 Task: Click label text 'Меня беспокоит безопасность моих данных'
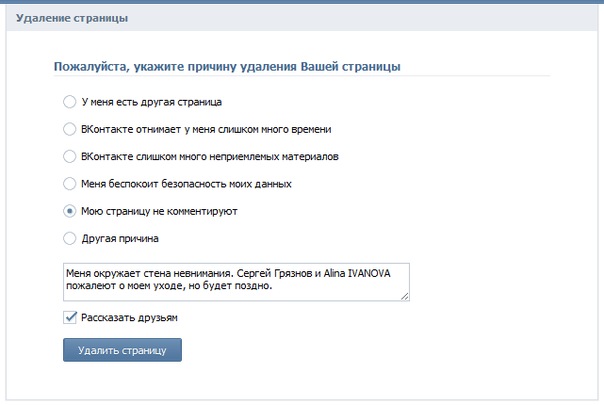[x=186, y=184]
